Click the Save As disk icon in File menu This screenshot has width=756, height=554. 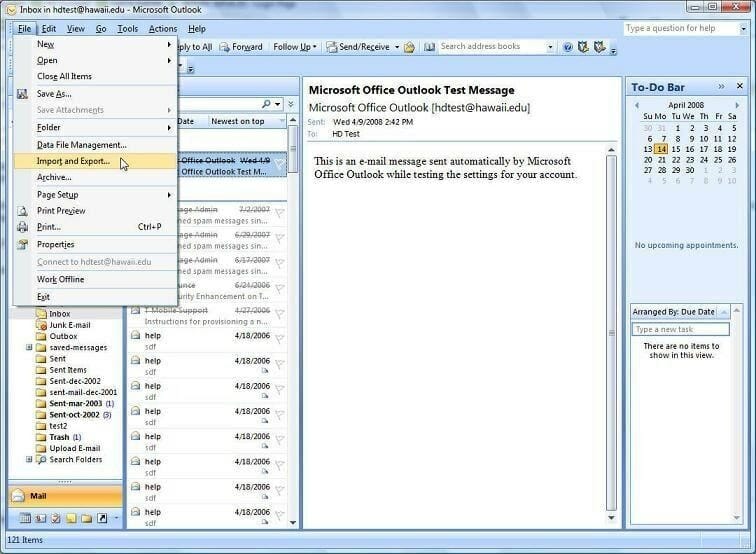pos(22,94)
